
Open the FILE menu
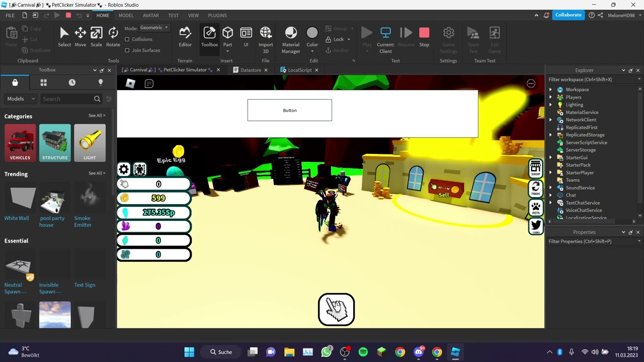(10, 16)
